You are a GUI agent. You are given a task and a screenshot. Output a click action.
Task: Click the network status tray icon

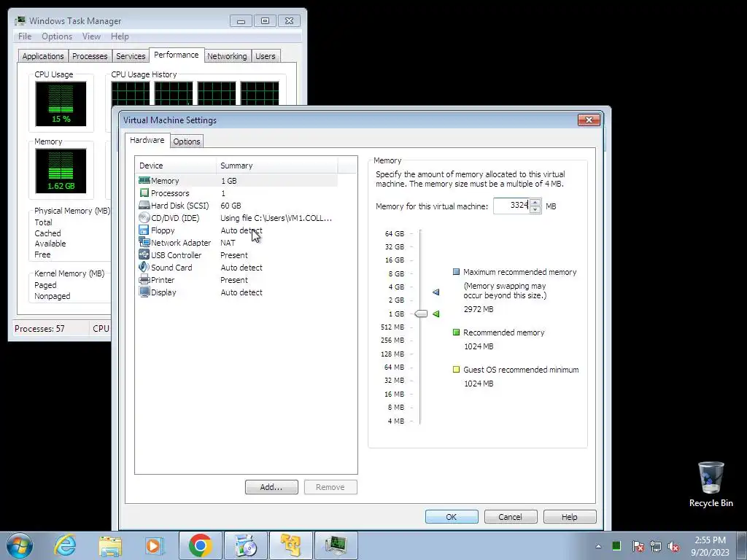[656, 546]
